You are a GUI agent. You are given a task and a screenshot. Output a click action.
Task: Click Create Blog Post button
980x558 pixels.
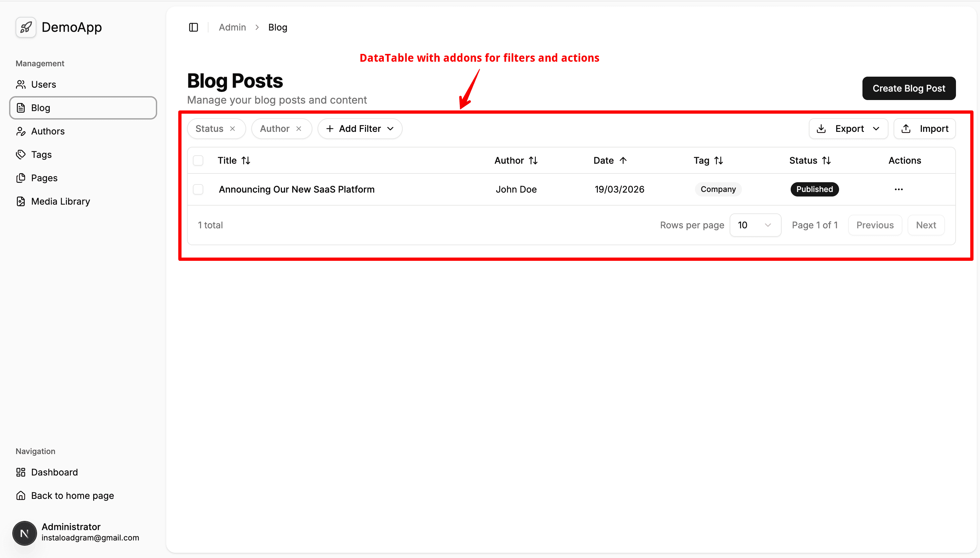[908, 88]
